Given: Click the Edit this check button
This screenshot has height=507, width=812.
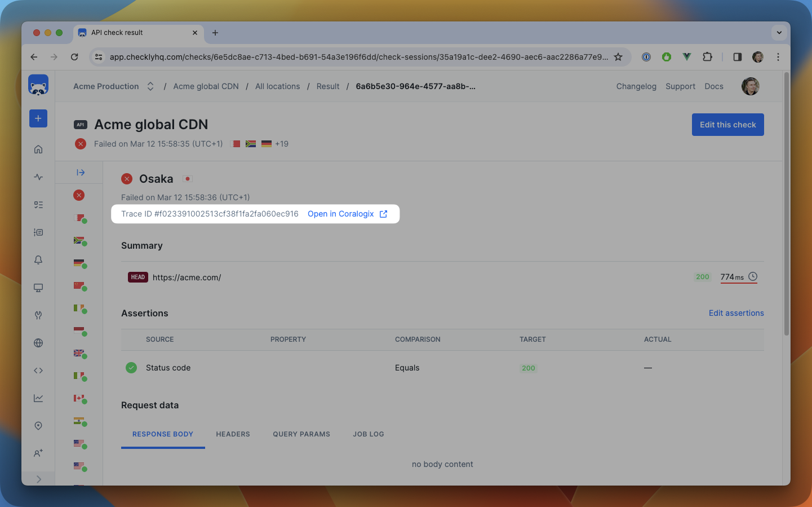Looking at the screenshot, I should click(x=727, y=125).
